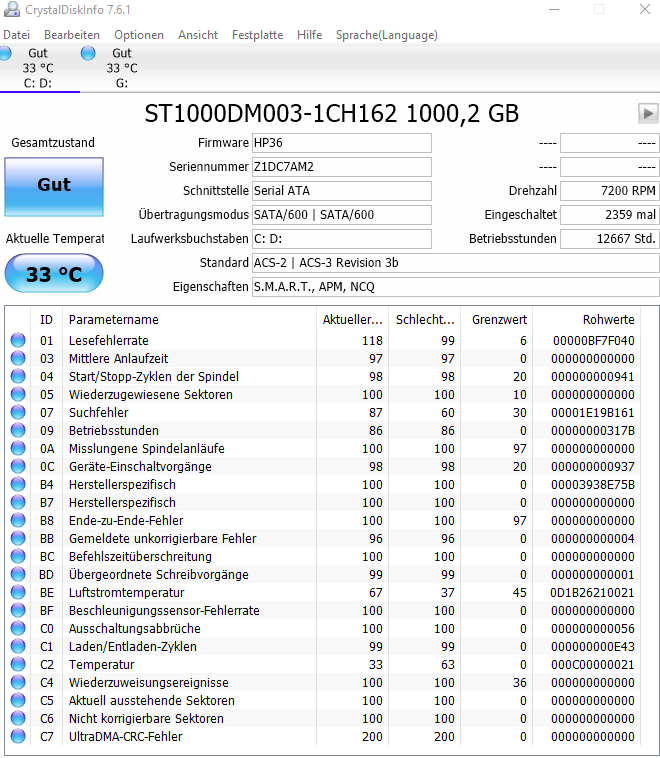Click the Übertragungsmodus field SATA/600

click(x=342, y=215)
